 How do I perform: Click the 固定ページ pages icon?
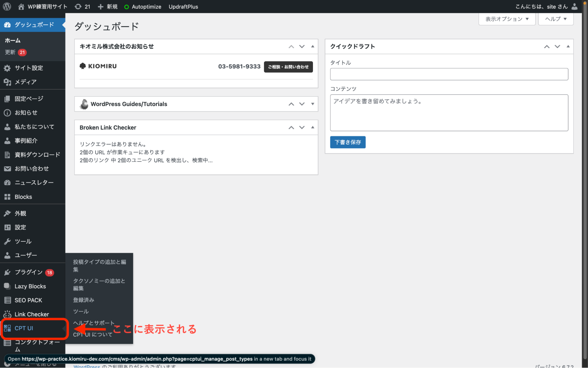click(7, 99)
